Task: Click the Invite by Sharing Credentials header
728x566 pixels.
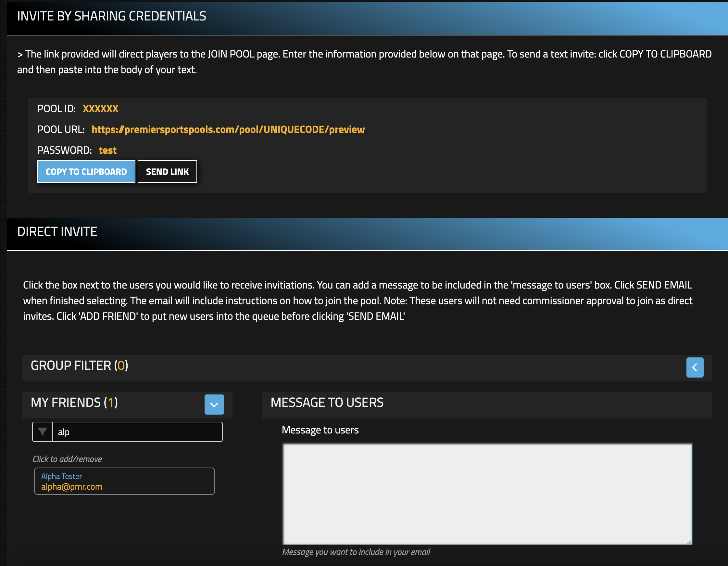Action: click(112, 16)
